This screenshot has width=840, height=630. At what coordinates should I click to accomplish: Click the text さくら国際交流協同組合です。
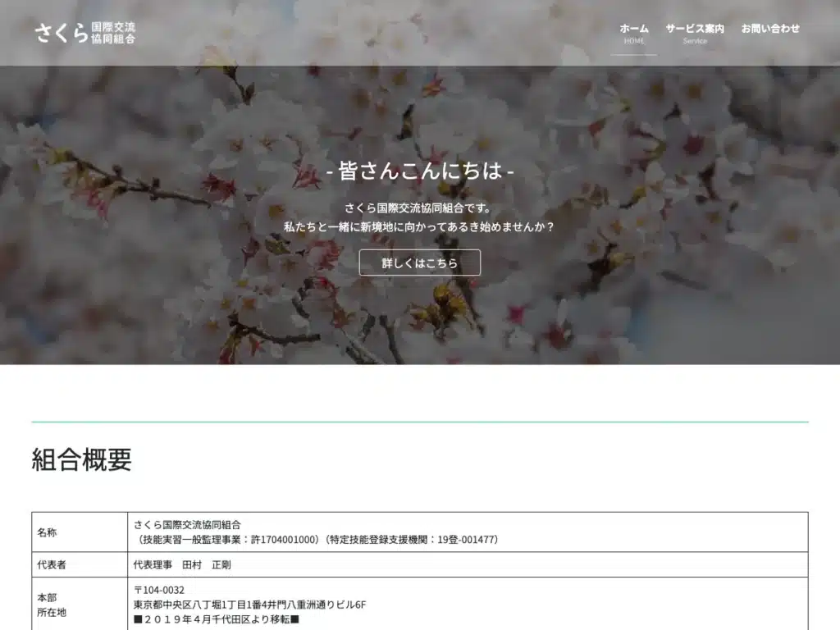[x=418, y=208]
